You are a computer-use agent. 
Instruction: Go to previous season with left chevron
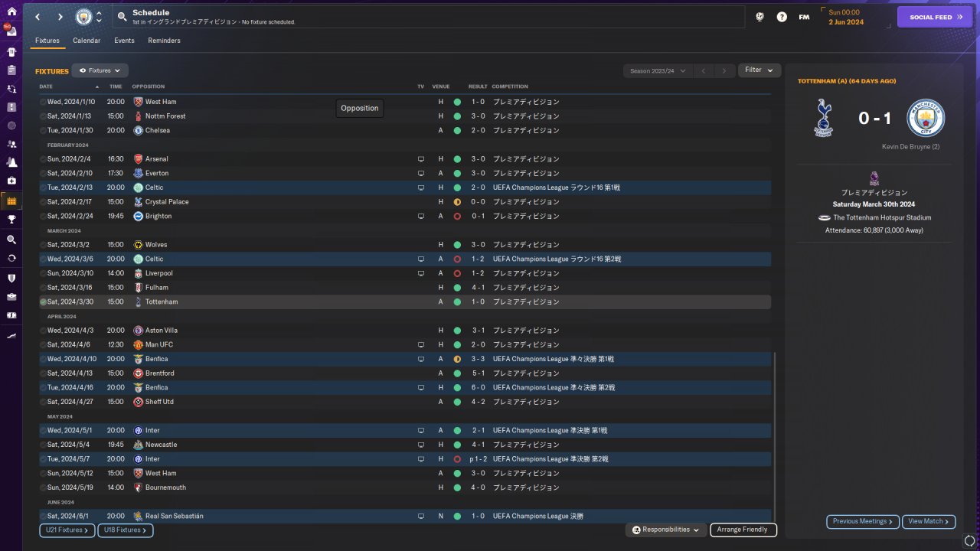(704, 70)
